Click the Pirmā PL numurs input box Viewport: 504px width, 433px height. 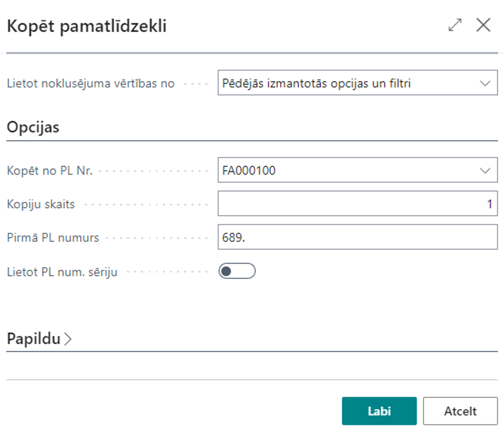(357, 237)
